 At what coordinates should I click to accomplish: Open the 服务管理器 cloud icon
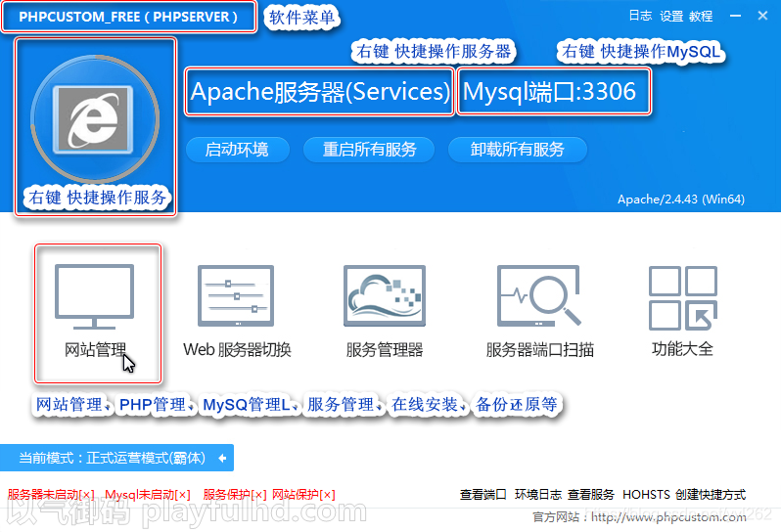click(385, 295)
